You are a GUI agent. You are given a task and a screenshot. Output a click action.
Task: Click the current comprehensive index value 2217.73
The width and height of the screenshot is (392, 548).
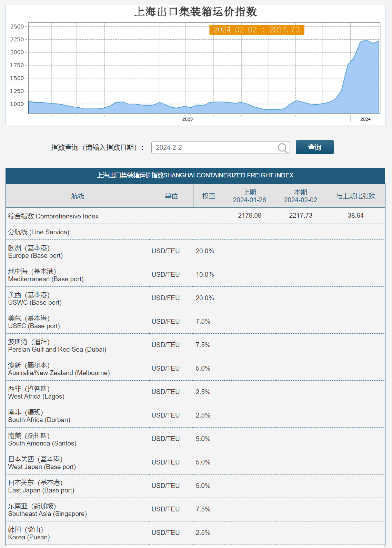(301, 216)
